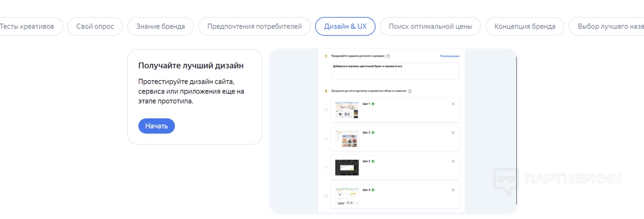
Task: Click green check icon next to Шаг 4
Action: pos(373,190)
